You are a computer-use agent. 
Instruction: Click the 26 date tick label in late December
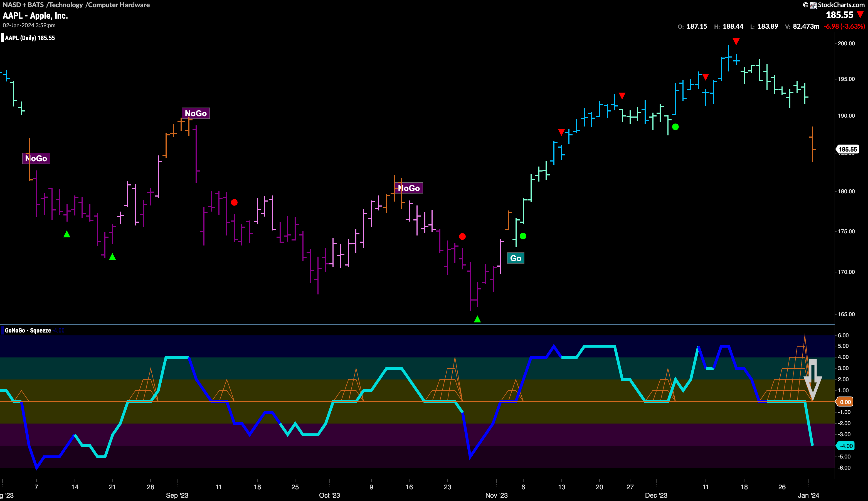pyautogui.click(x=782, y=487)
